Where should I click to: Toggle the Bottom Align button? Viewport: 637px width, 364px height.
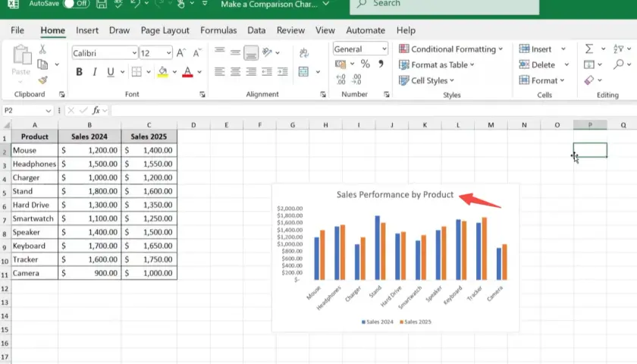click(x=251, y=53)
